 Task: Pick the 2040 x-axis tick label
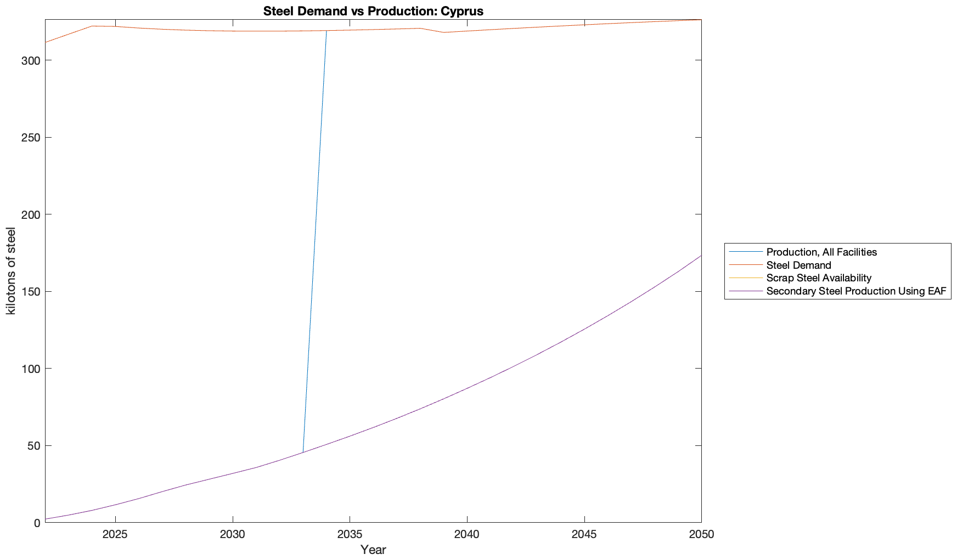[467, 534]
